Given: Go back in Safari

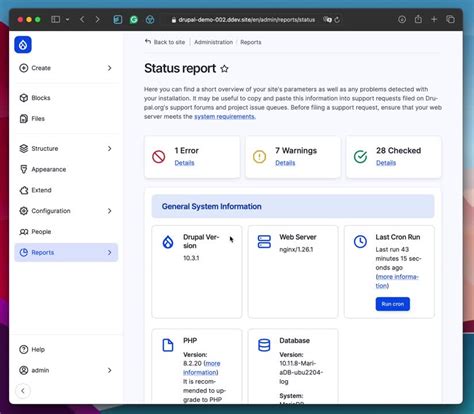Looking at the screenshot, I should coord(82,19).
